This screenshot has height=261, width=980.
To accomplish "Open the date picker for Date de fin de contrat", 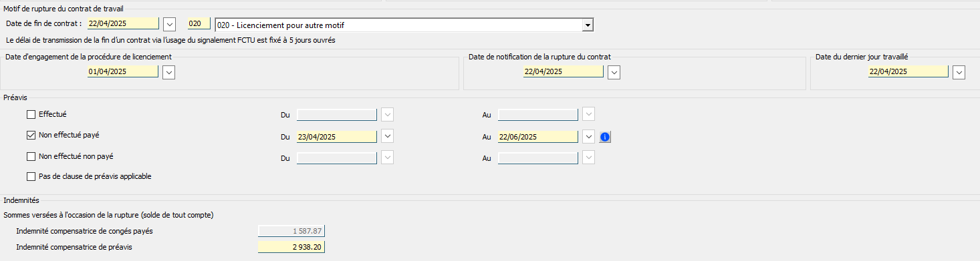I will pos(169,25).
